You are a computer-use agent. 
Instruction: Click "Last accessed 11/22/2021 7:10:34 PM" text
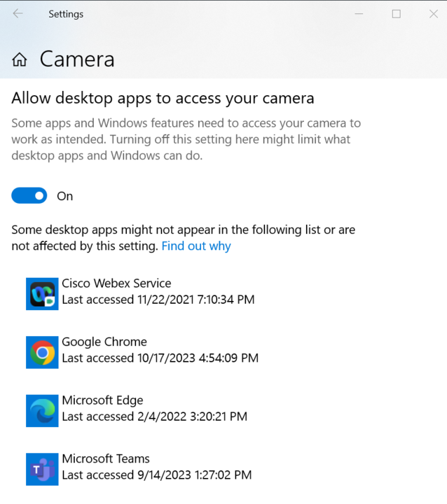click(x=158, y=300)
